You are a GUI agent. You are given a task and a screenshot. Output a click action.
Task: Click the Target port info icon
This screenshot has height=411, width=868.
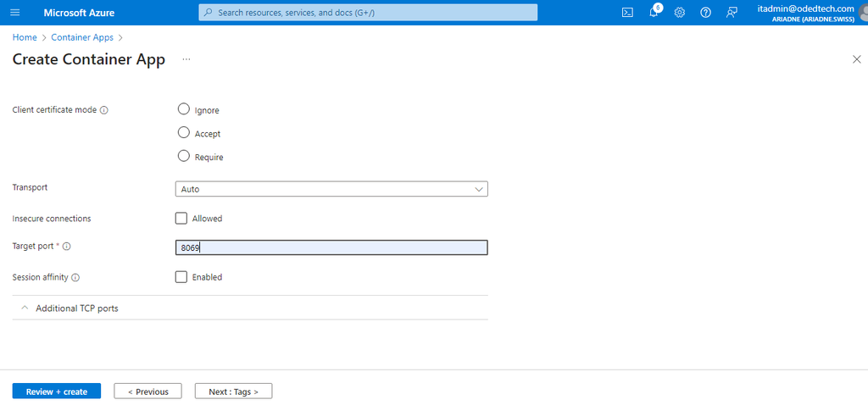point(66,247)
